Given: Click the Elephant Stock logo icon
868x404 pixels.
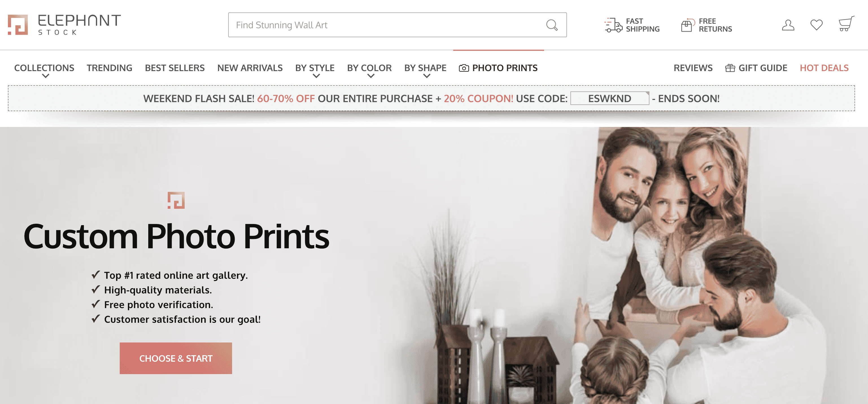Looking at the screenshot, I should (18, 25).
